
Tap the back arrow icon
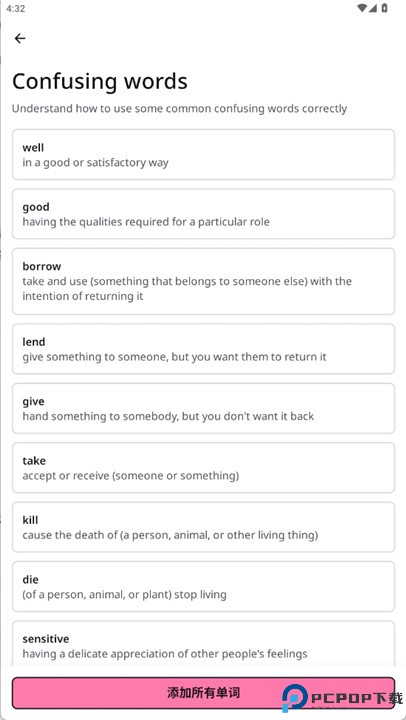(20, 39)
